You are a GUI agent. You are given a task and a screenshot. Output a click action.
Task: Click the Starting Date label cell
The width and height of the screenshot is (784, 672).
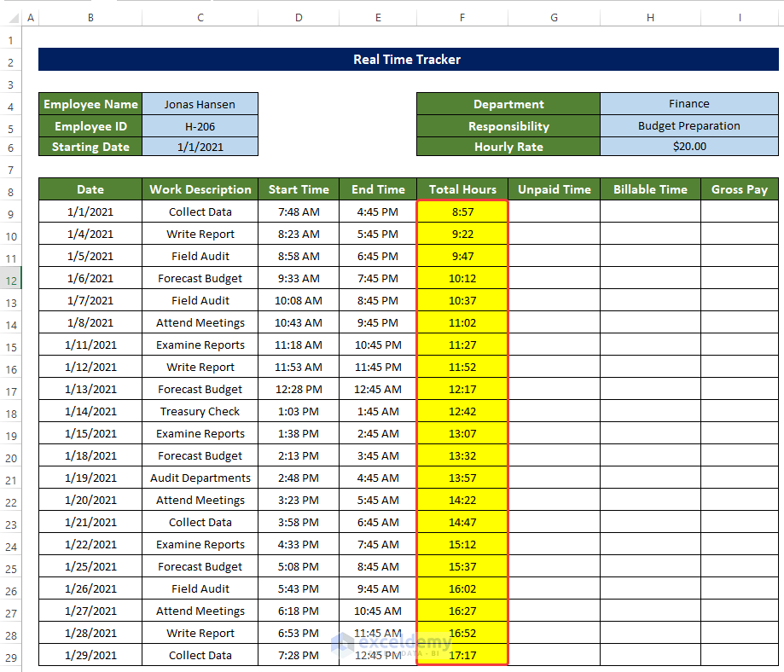[90, 147]
